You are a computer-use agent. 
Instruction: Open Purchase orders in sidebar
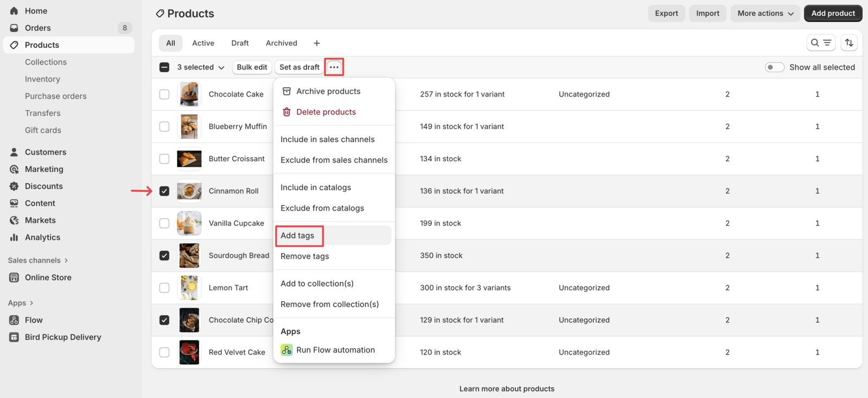click(x=55, y=97)
